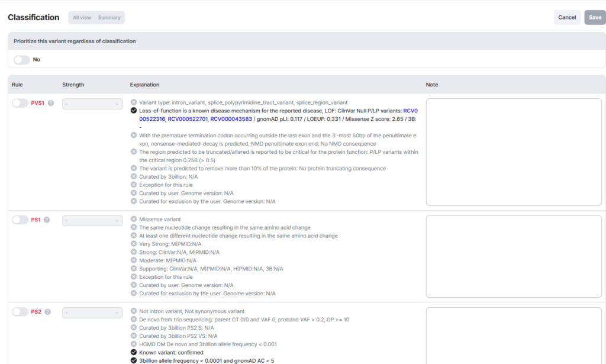
Task: Enable the PS1 rule toggle
Action: (x=20, y=220)
